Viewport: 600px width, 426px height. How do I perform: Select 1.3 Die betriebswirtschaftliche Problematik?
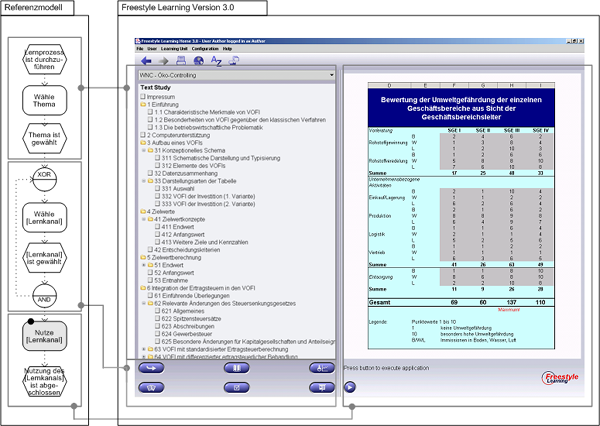click(209, 127)
